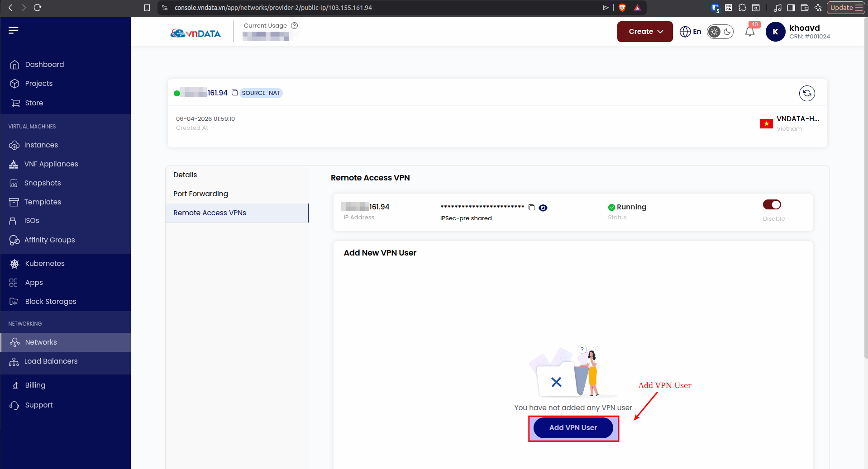Open the khoavd account menu
The image size is (868, 469).
click(x=798, y=32)
